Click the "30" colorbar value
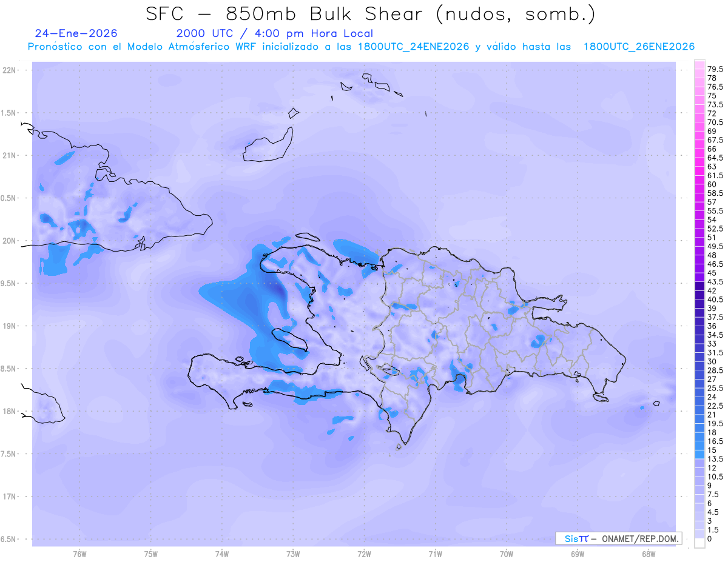This screenshot has height=562, width=728. tap(712, 361)
